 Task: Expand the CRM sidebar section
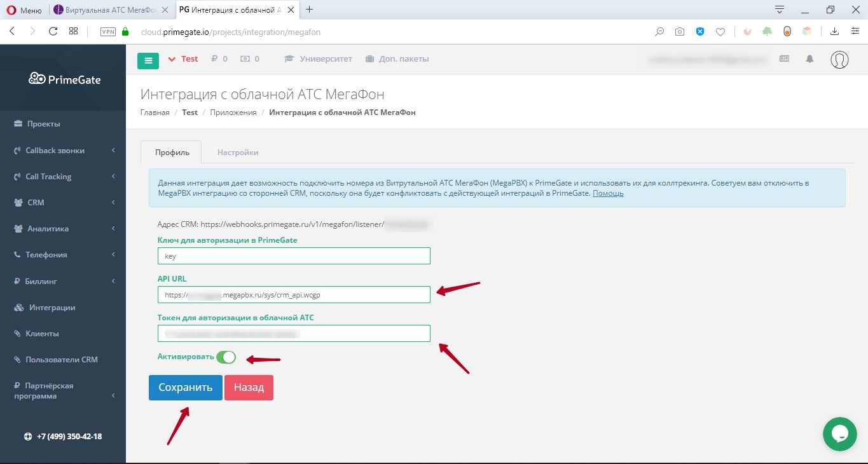pyautogui.click(x=63, y=203)
